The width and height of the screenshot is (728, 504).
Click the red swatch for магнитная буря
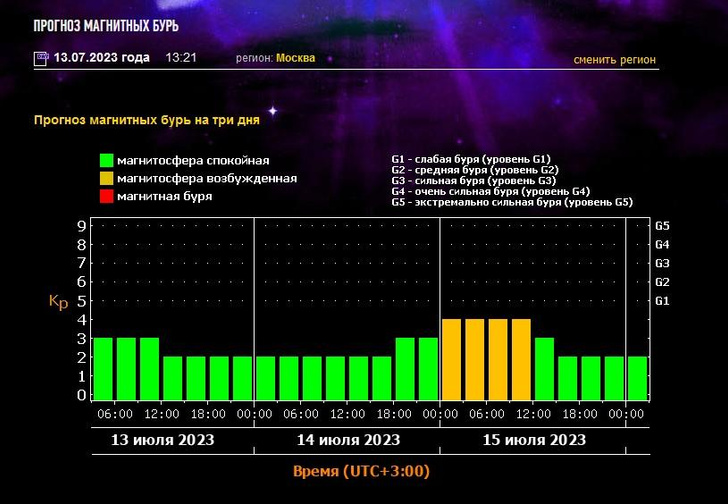point(106,196)
